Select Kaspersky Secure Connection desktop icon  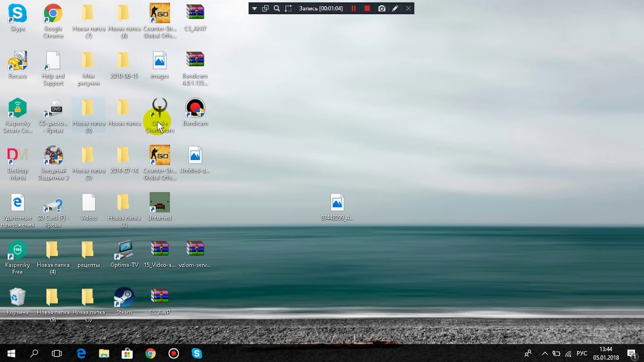pos(18,116)
